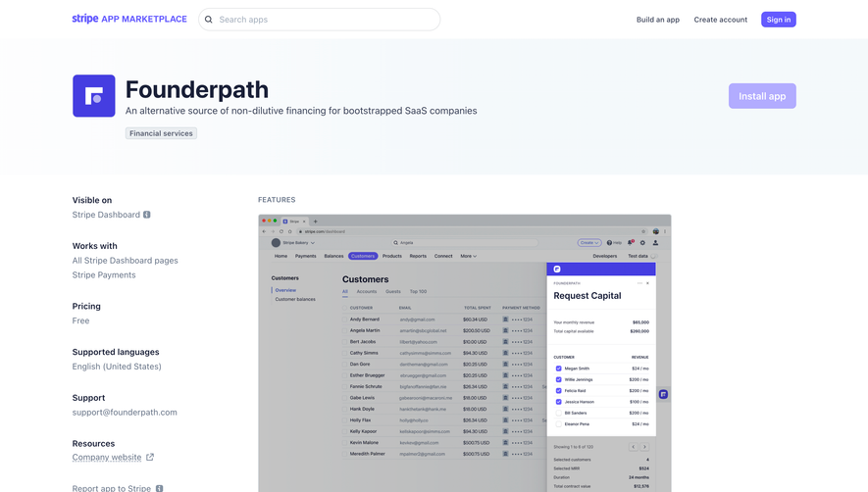Viewport: 868px width, 492px height.
Task: In features screenshot, click the Overview sidebar item
Action: click(285, 290)
